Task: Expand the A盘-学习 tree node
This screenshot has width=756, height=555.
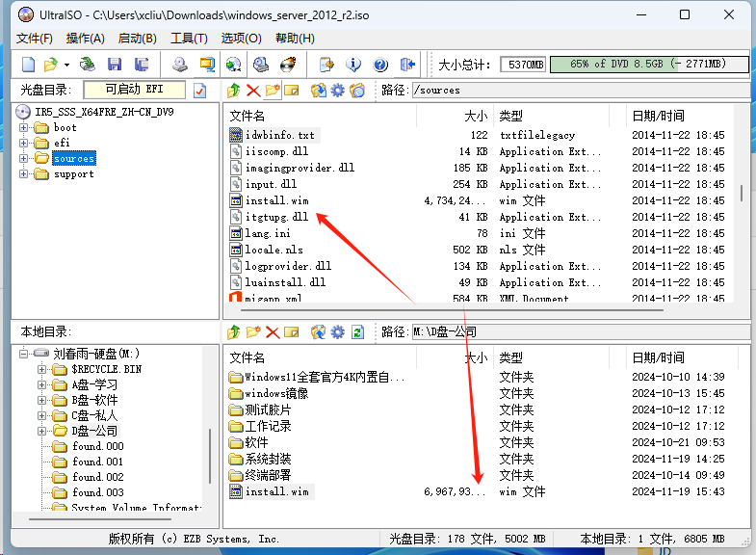Action: coord(42,385)
